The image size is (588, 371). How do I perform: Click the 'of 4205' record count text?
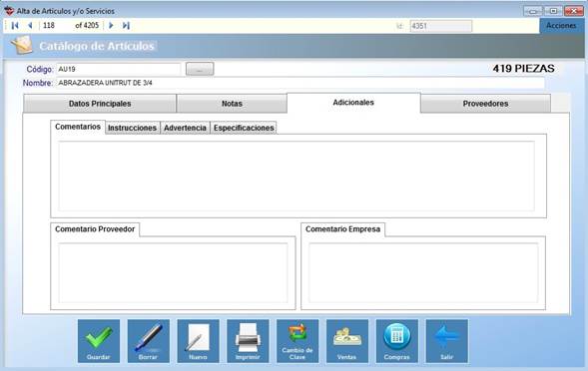87,26
